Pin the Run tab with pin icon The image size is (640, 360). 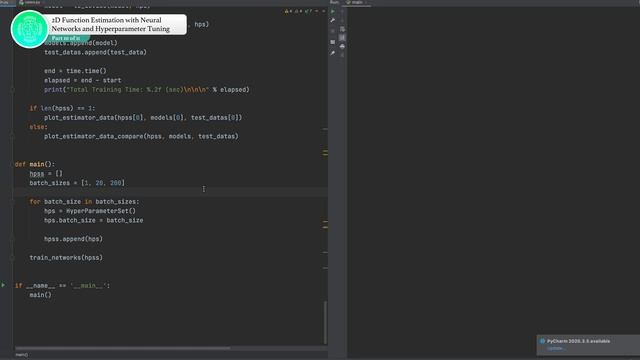[x=333, y=53]
